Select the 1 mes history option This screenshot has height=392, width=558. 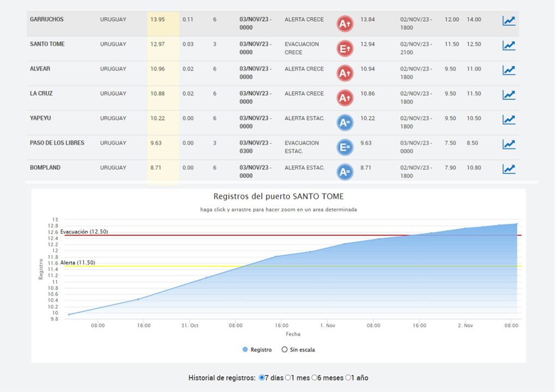pyautogui.click(x=289, y=377)
